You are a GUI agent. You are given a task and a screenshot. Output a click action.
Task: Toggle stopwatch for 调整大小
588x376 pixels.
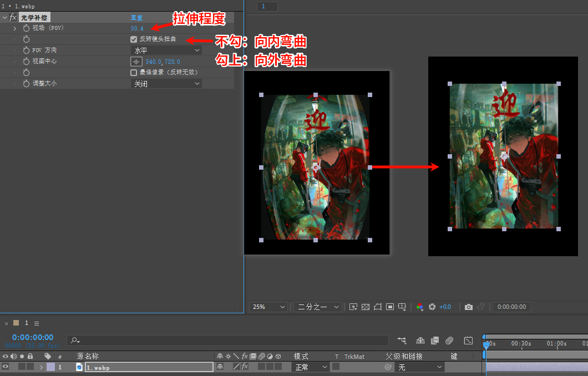pos(26,83)
